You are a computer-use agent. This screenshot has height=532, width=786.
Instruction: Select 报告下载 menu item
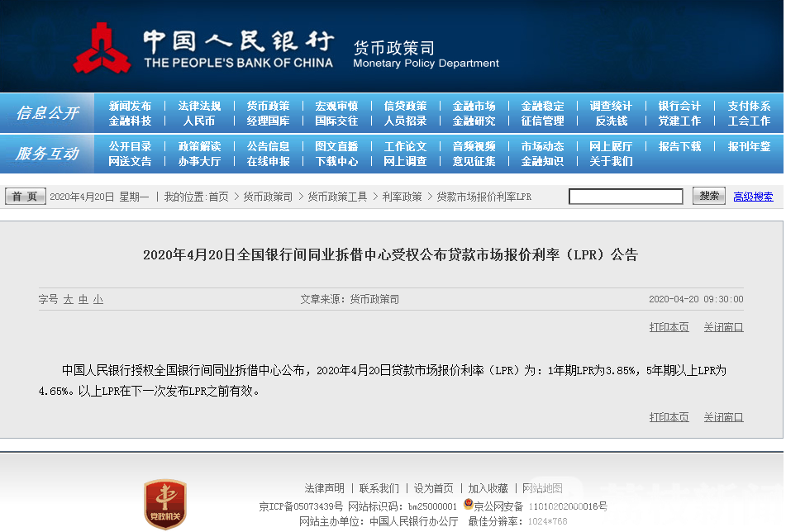(x=679, y=147)
